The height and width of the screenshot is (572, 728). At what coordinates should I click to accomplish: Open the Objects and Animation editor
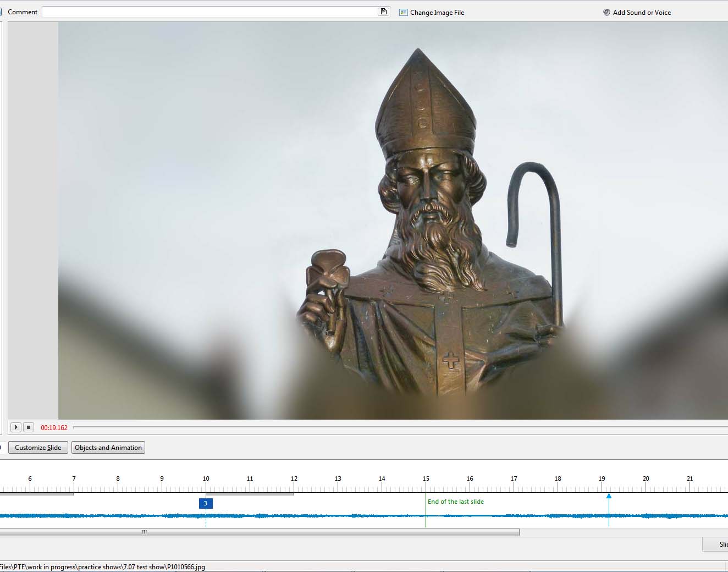point(108,448)
